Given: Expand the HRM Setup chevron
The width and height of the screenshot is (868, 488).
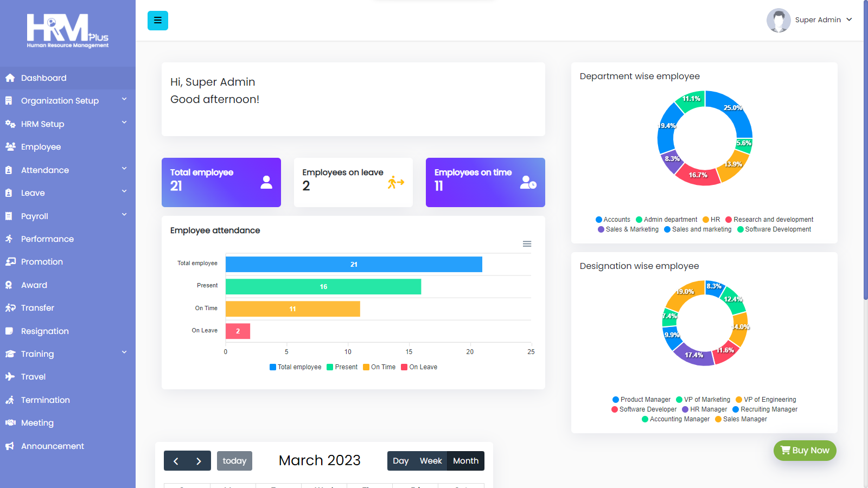Looking at the screenshot, I should click(x=124, y=123).
